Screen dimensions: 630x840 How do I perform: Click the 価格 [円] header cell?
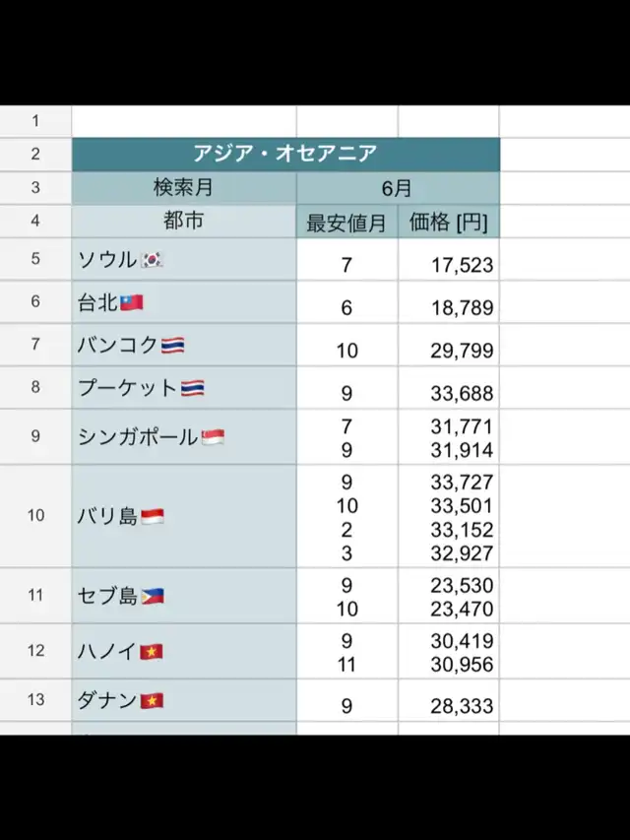pos(449,223)
